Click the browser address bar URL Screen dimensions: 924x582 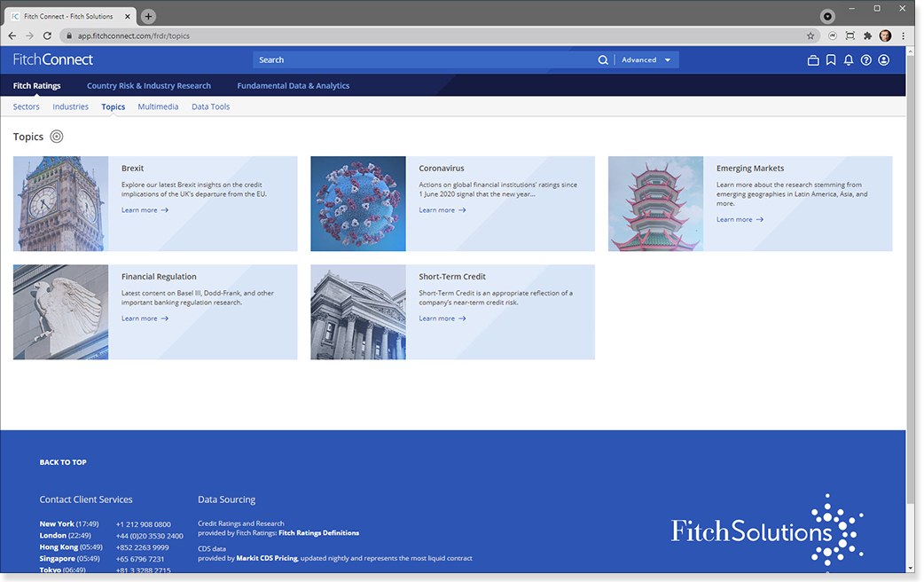(x=134, y=36)
